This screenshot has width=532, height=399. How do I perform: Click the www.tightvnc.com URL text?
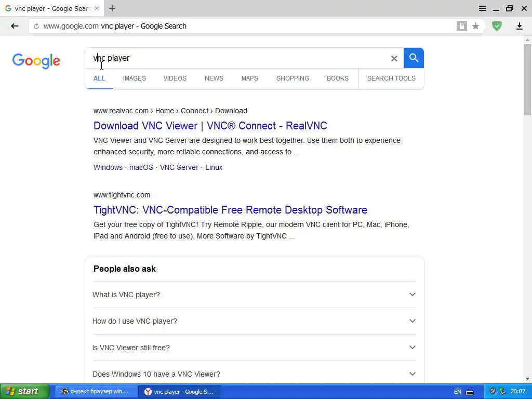(122, 195)
